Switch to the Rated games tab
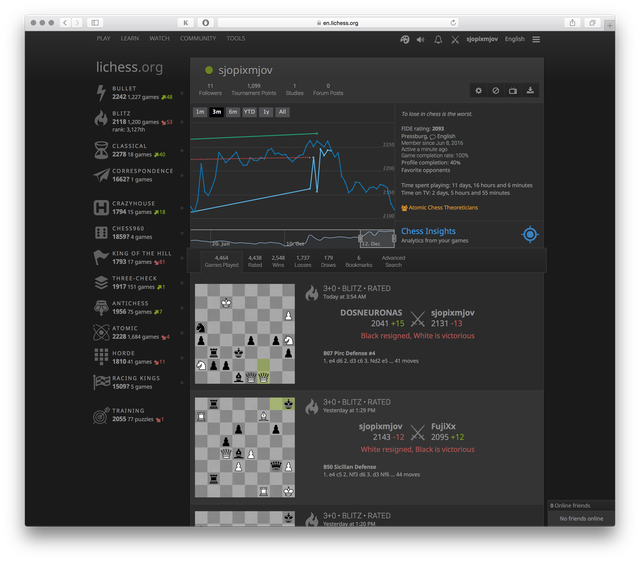Viewport: 640px width, 562px height. [255, 261]
